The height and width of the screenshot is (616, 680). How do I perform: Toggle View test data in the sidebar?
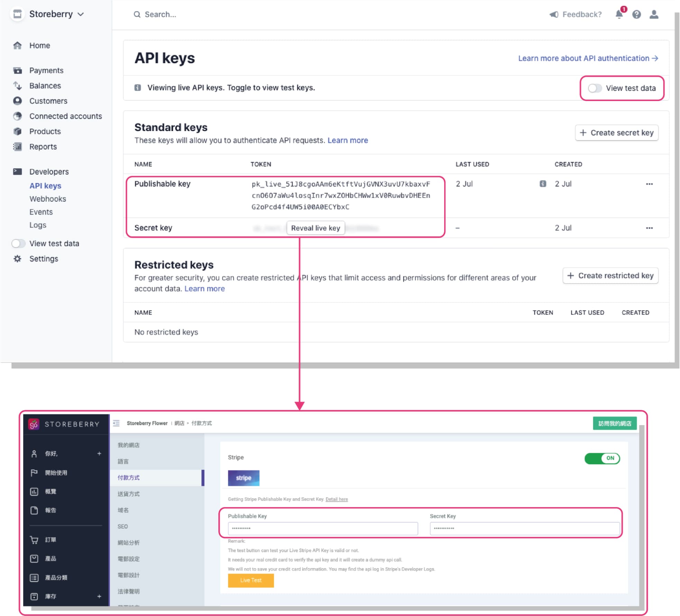click(x=18, y=243)
